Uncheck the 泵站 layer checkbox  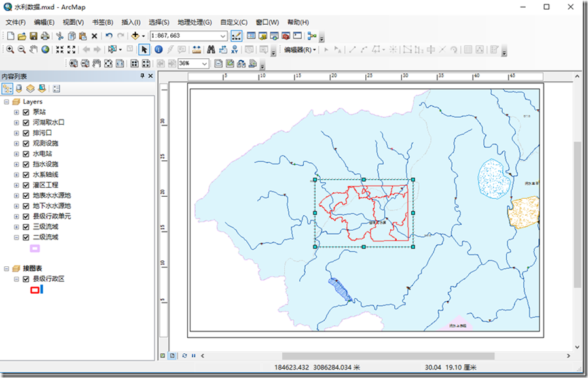26,112
